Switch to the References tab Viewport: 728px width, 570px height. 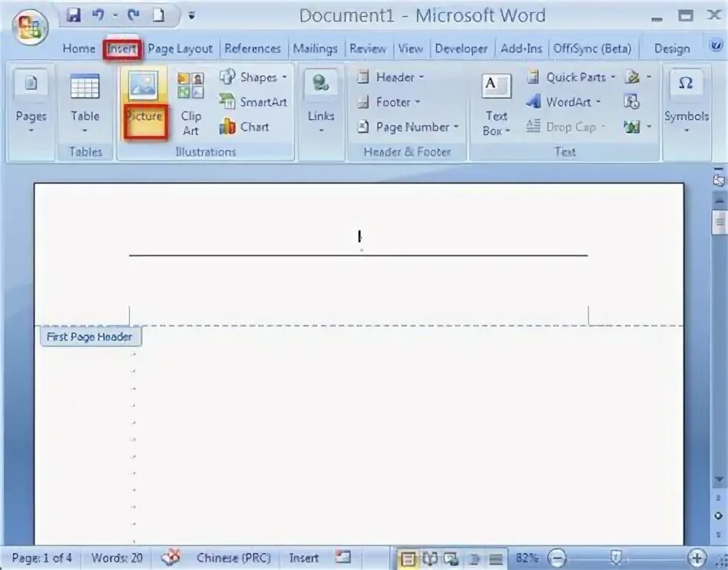pyautogui.click(x=253, y=48)
